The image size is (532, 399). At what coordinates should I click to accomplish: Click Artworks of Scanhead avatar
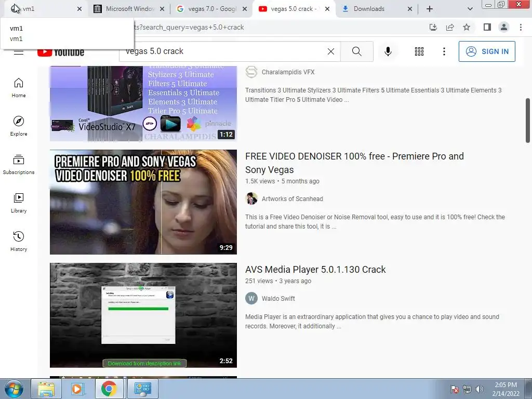251,199
